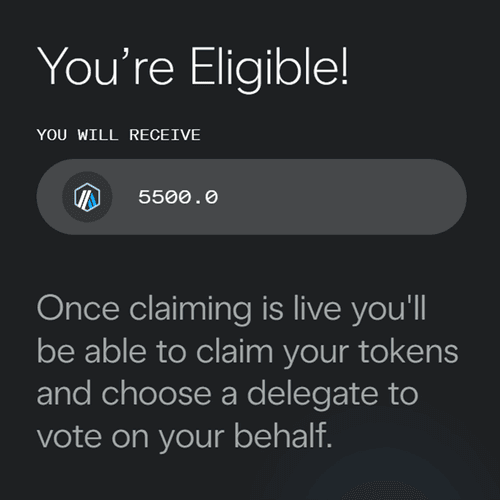Click the "be able to claim your tokens" line

point(248,352)
